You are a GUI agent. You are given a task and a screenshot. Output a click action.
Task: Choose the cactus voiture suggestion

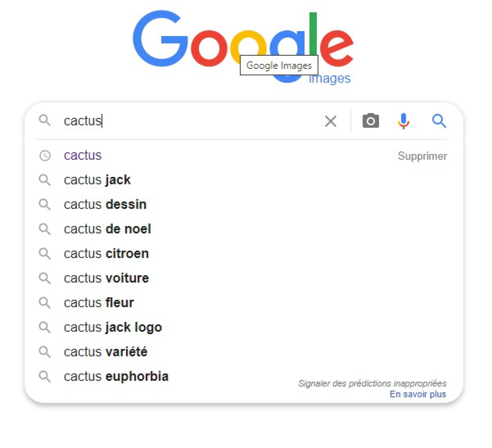pos(106,278)
